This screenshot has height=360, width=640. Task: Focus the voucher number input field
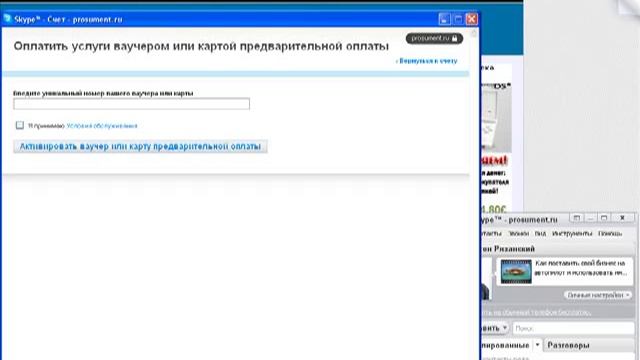tap(131, 104)
